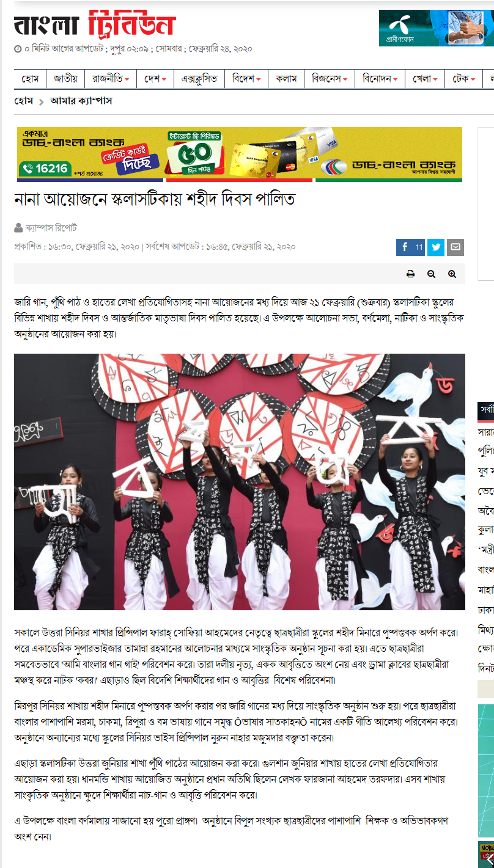This screenshot has width=494, height=868.
Task: Open the এক্সক্লুসিভ menu item
Action: click(x=199, y=79)
